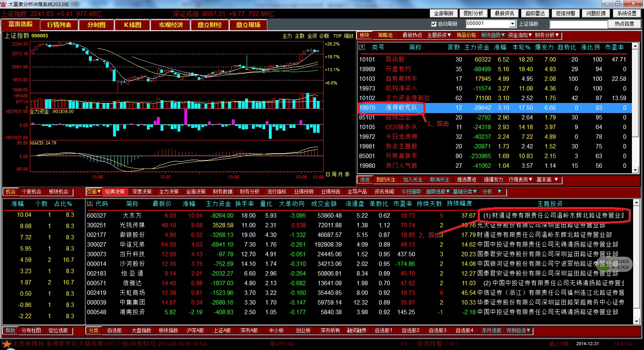Switch chart period to 周
Viewport: 644px width, 350px height.
click(x=334, y=175)
